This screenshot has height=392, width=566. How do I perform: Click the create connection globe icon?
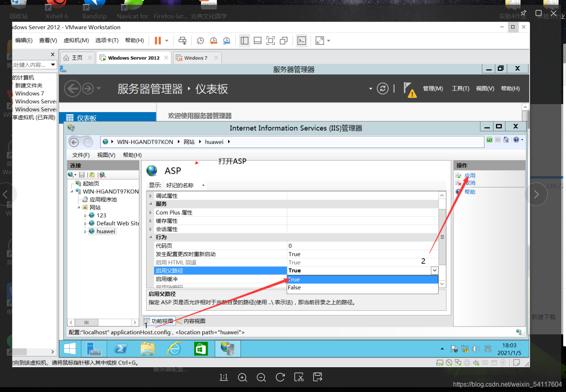(x=71, y=175)
